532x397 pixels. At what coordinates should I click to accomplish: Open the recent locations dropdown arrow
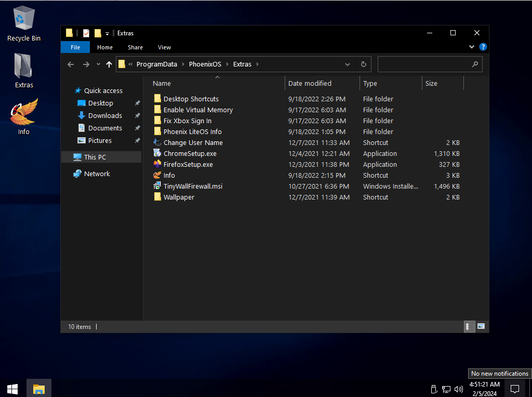[x=98, y=64]
